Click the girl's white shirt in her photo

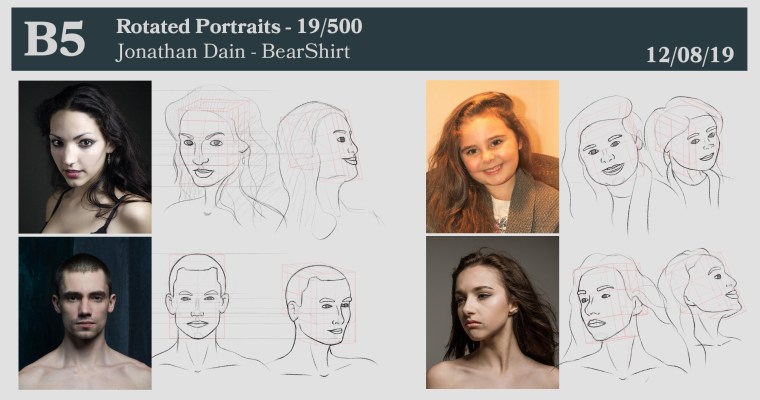tap(501, 214)
